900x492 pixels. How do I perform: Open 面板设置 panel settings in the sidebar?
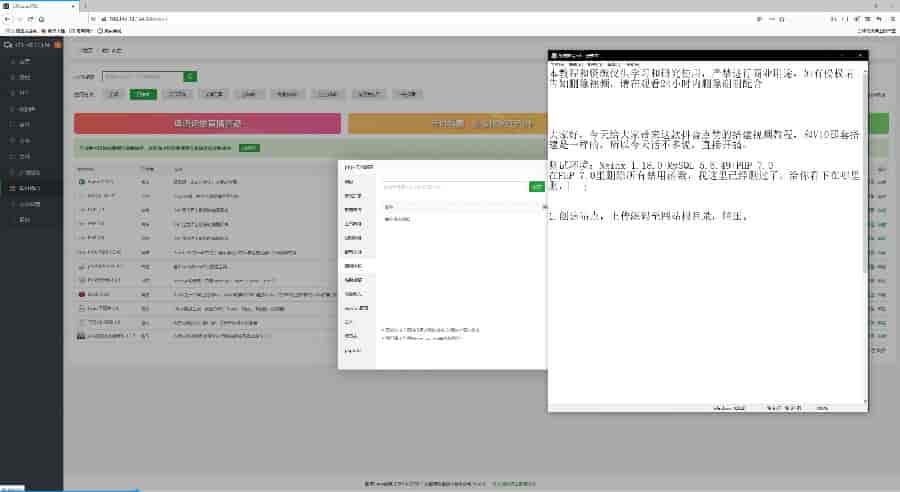click(x=27, y=204)
